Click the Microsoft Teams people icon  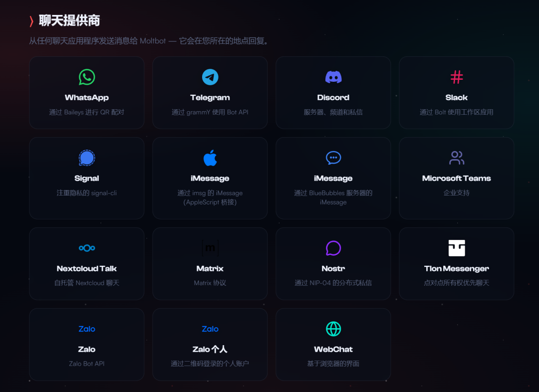(x=457, y=158)
